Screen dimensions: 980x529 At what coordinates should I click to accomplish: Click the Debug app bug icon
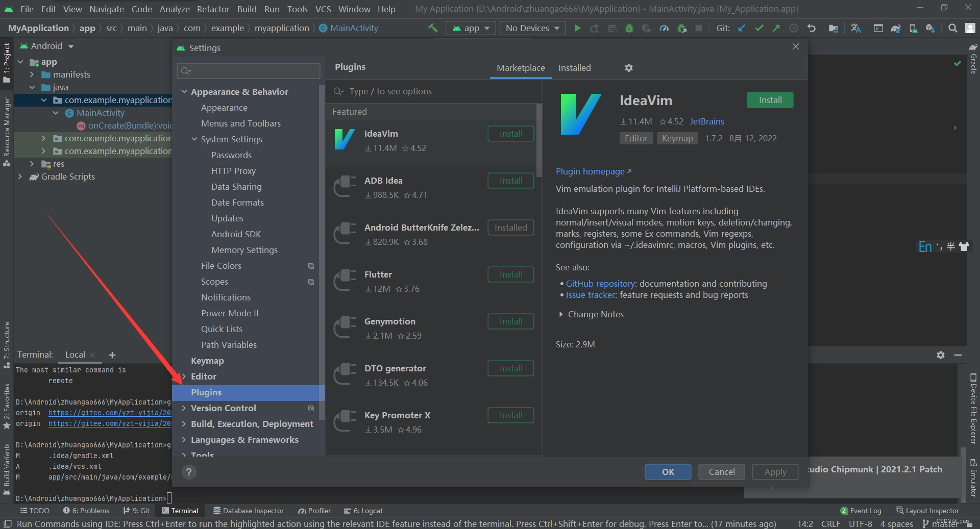point(629,28)
